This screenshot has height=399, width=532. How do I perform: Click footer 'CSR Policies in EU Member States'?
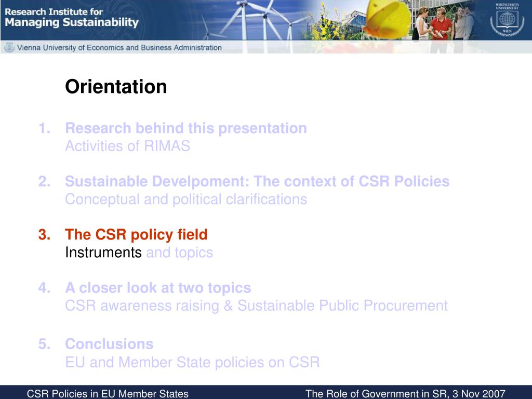[108, 394]
